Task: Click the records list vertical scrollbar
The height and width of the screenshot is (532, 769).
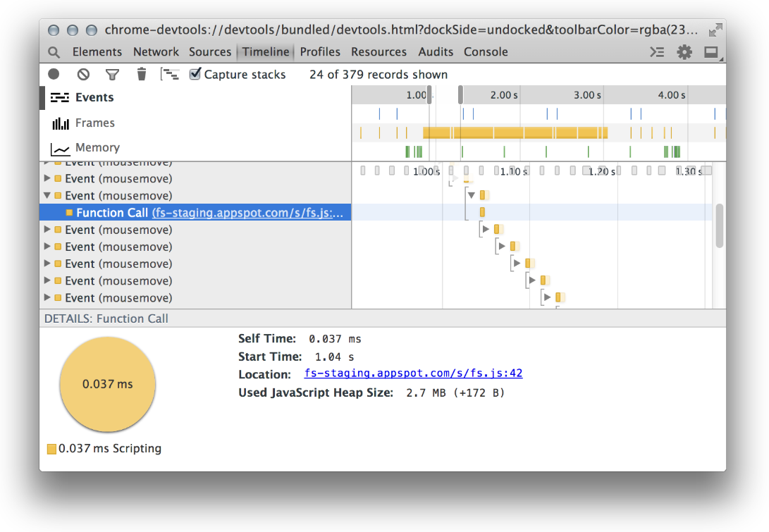Action: click(720, 225)
